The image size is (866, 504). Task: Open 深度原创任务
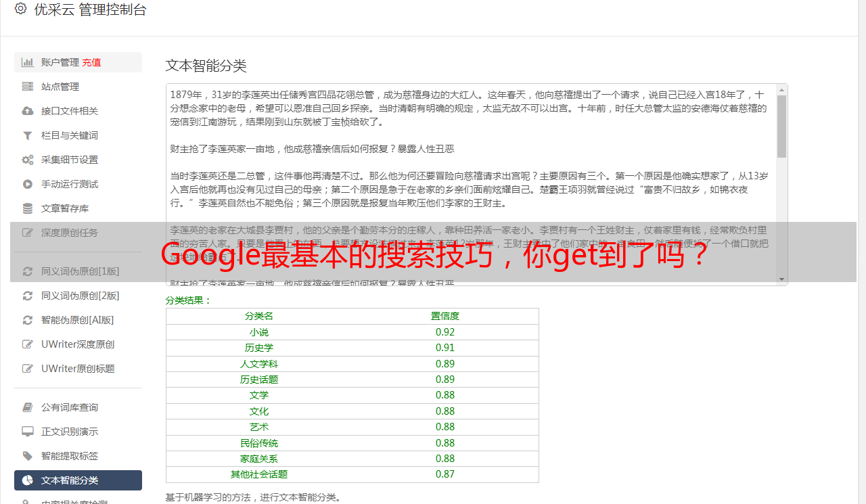click(x=78, y=233)
